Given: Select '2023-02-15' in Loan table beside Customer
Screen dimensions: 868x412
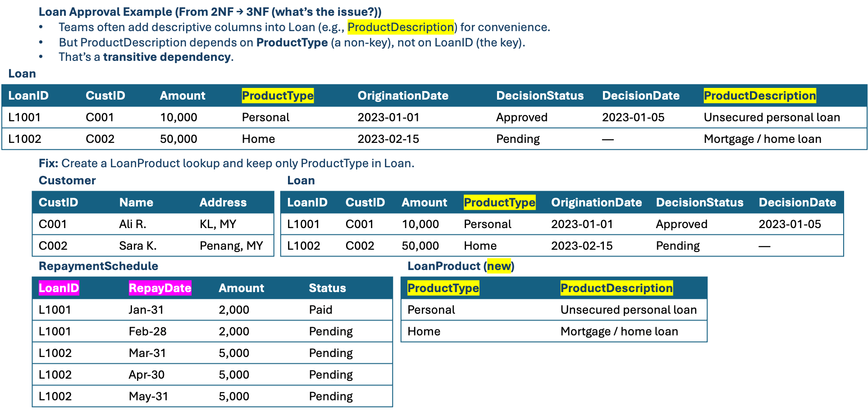Looking at the screenshot, I should pyautogui.click(x=582, y=246).
